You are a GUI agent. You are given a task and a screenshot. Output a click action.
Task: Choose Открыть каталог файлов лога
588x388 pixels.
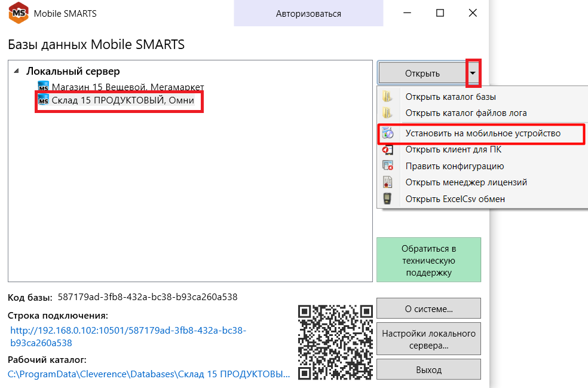tap(482, 113)
